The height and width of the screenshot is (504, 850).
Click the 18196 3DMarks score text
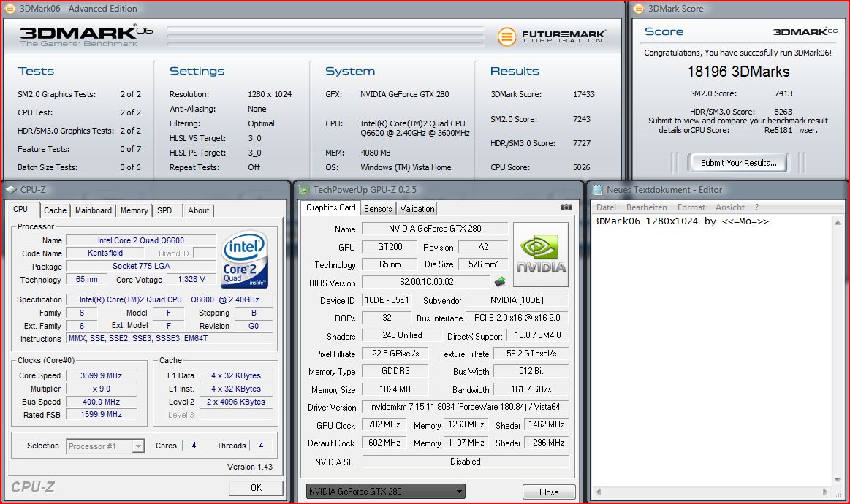tap(737, 72)
